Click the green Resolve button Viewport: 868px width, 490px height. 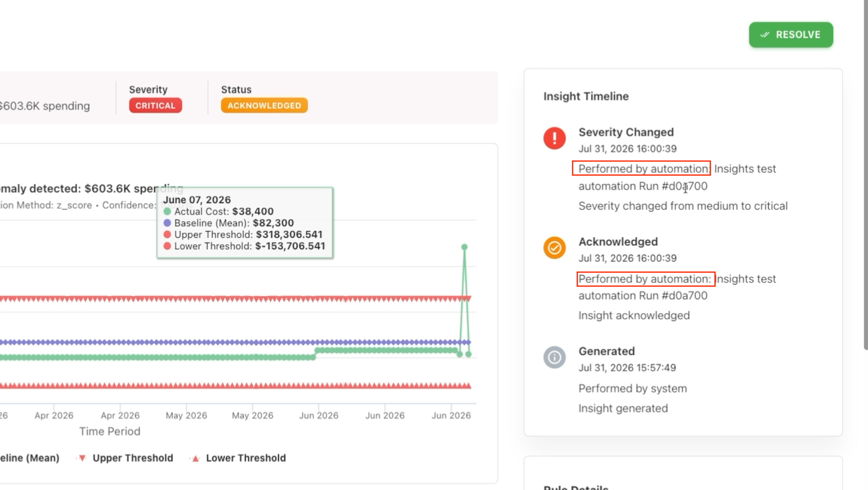791,35
